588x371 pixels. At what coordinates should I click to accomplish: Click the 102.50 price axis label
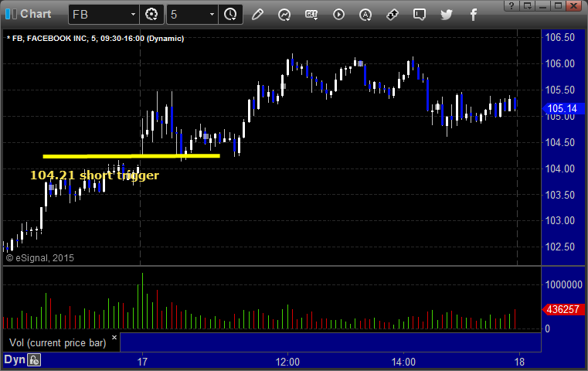point(560,247)
